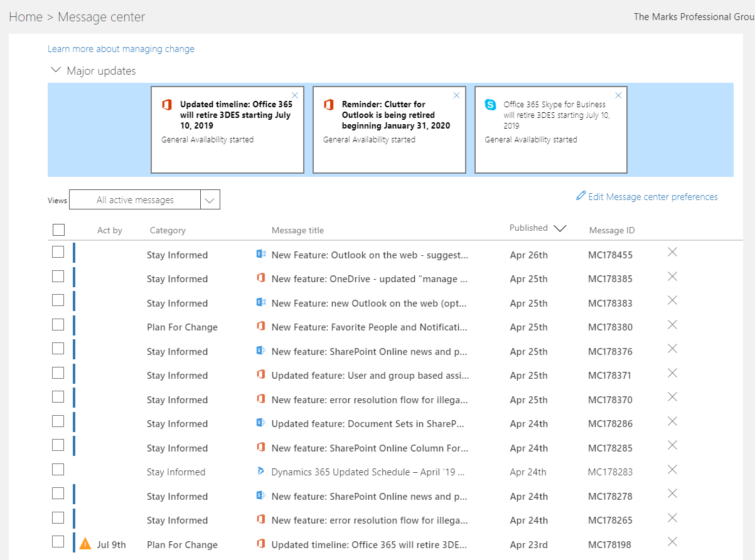Go to Home breadcrumb
This screenshot has width=755, height=560.
tap(26, 17)
